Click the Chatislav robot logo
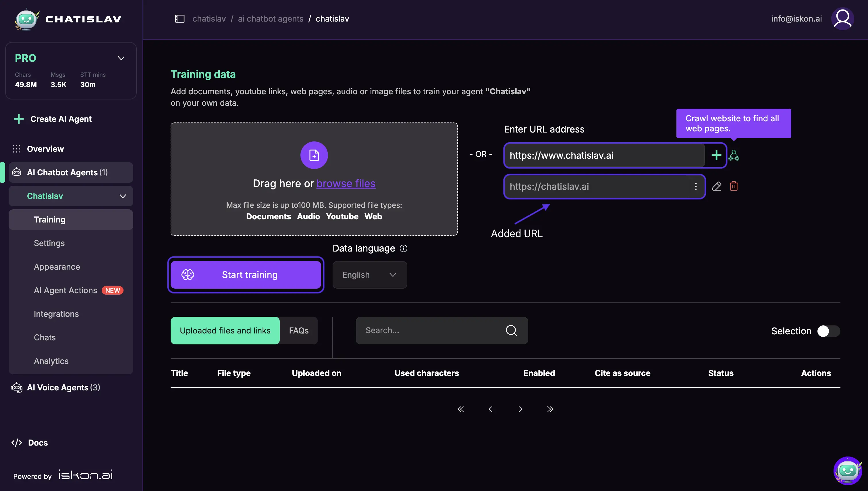The width and height of the screenshot is (868, 491). (x=27, y=19)
